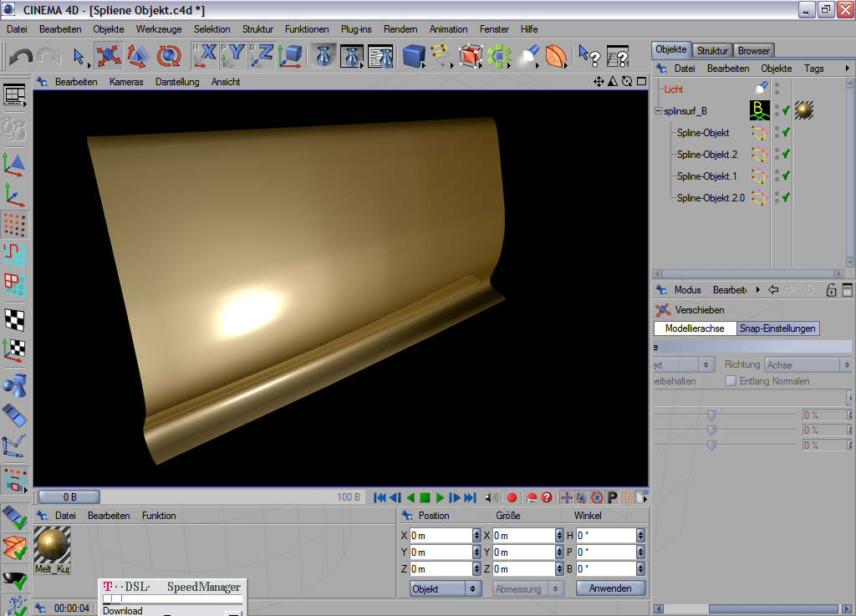856x616 pixels.
Task: Collapse the splinsurf_B tree node
Action: [x=658, y=110]
